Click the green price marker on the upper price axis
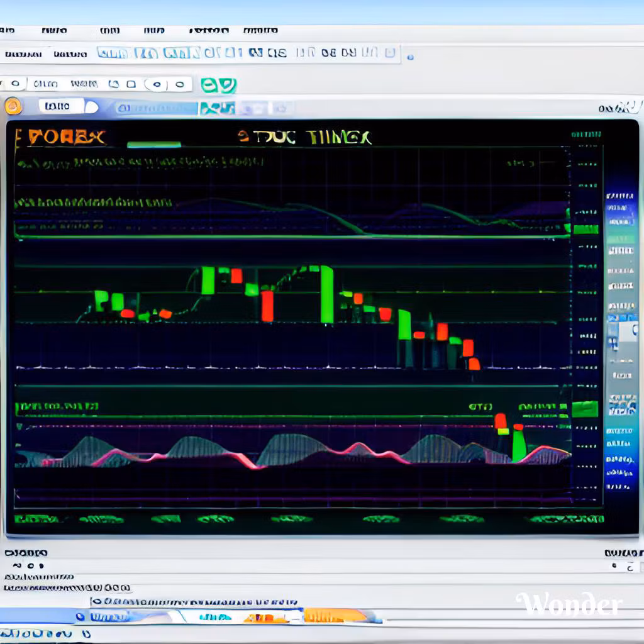The height and width of the screenshot is (644, 644). pyautogui.click(x=585, y=230)
